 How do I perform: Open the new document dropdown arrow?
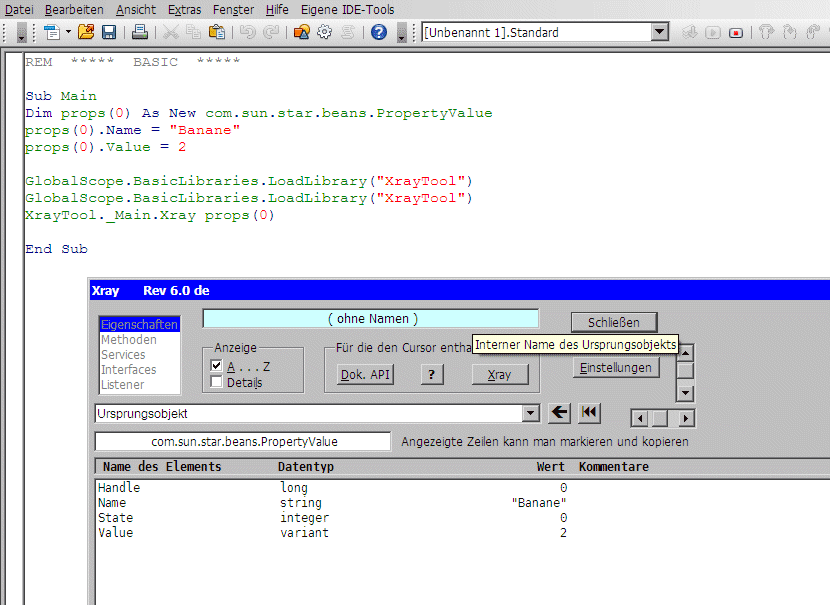pyautogui.click(x=68, y=32)
